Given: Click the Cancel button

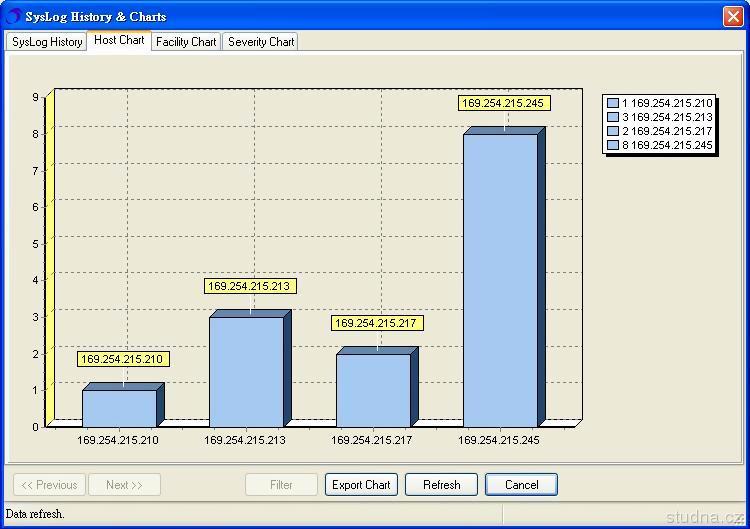Looking at the screenshot, I should click(x=521, y=485).
